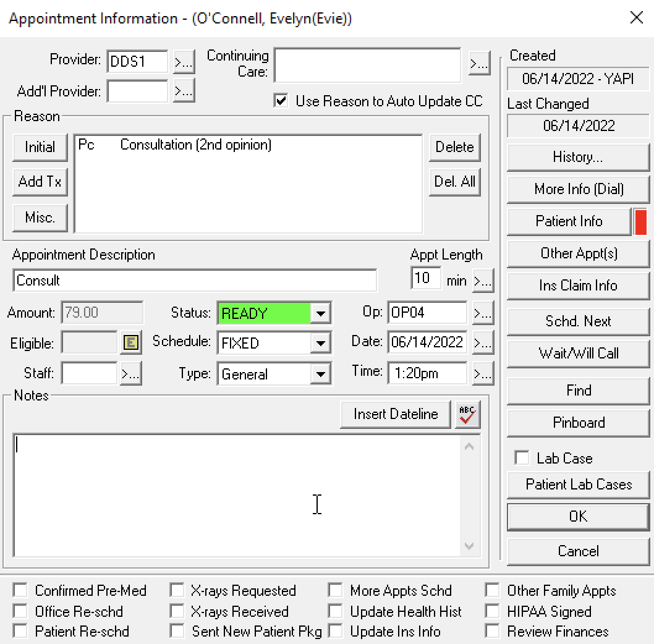Check Office Re-schd

[x=20, y=611]
